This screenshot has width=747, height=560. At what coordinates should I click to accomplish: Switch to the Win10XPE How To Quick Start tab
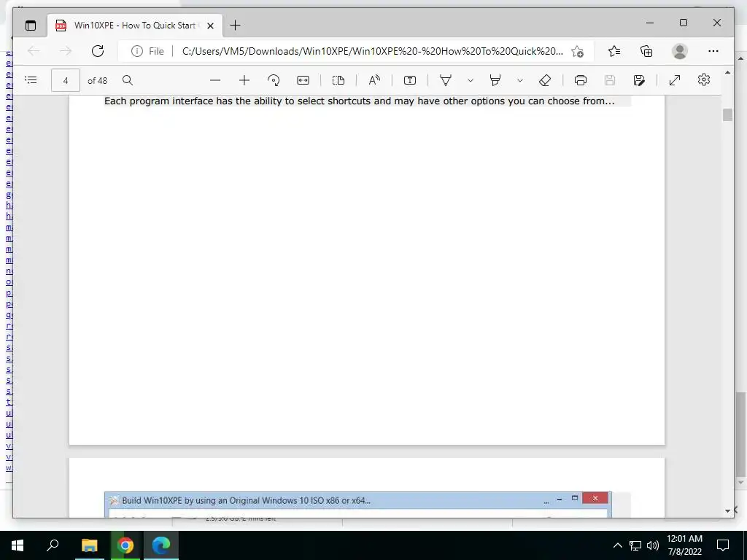click(135, 26)
